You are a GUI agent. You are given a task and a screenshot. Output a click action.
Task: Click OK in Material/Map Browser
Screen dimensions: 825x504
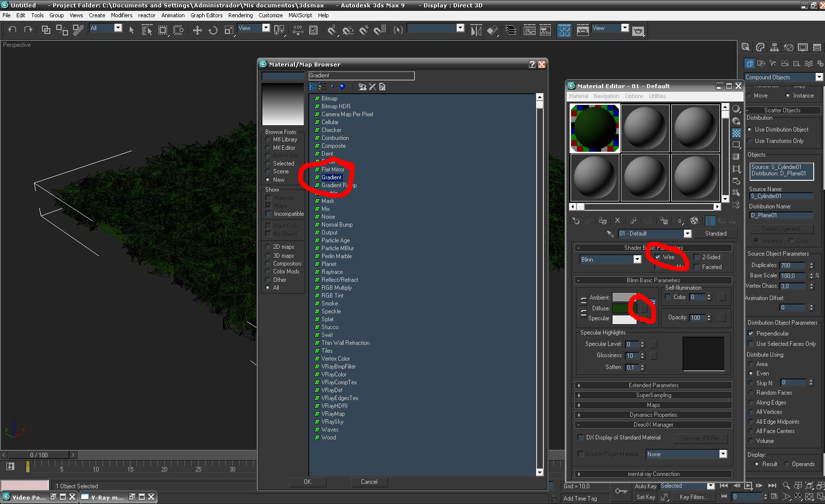point(307,482)
